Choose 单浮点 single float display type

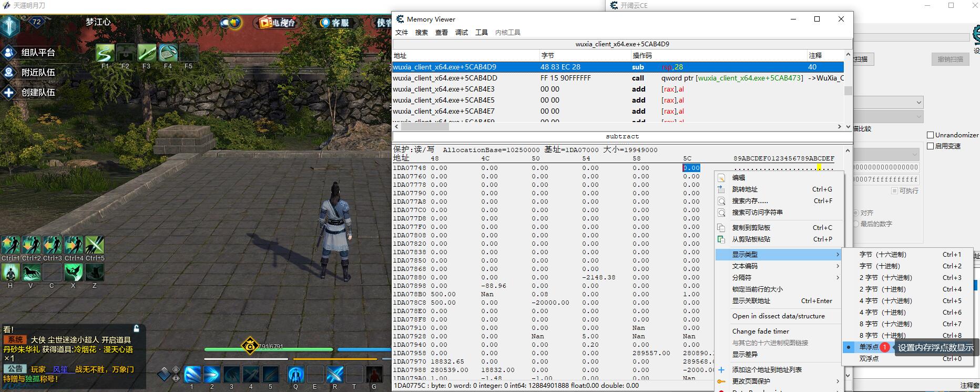(x=869, y=347)
